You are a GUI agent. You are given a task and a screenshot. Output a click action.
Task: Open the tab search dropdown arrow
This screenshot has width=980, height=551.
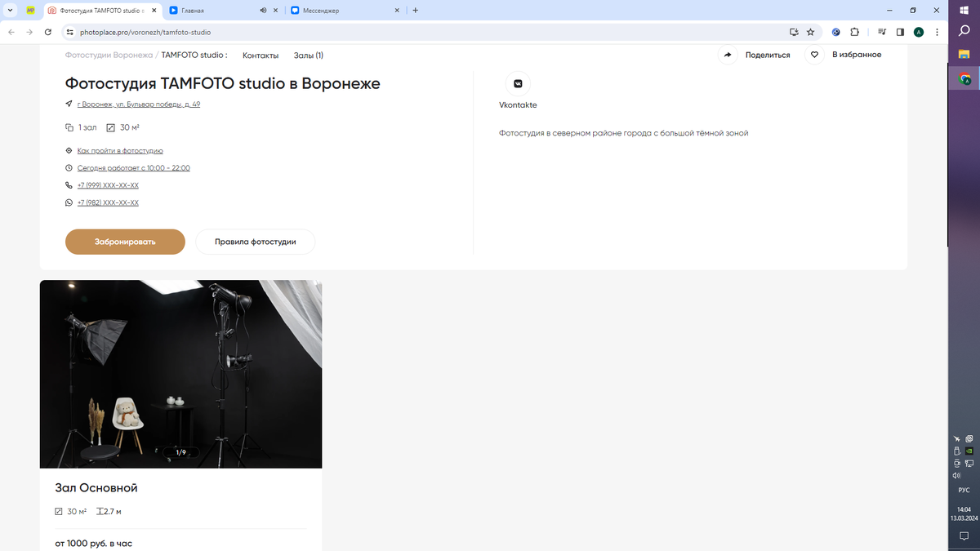(x=10, y=11)
